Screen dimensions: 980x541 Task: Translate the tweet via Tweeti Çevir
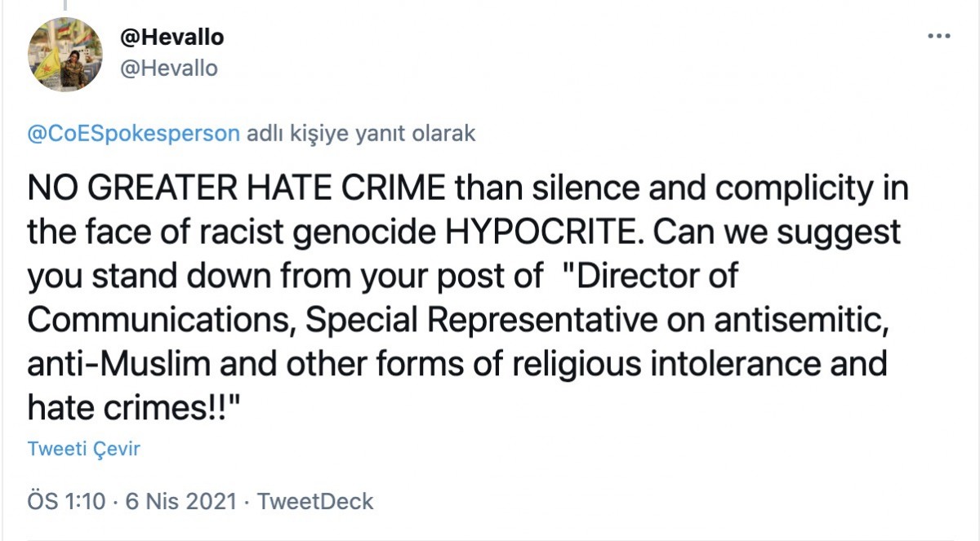[x=84, y=450]
